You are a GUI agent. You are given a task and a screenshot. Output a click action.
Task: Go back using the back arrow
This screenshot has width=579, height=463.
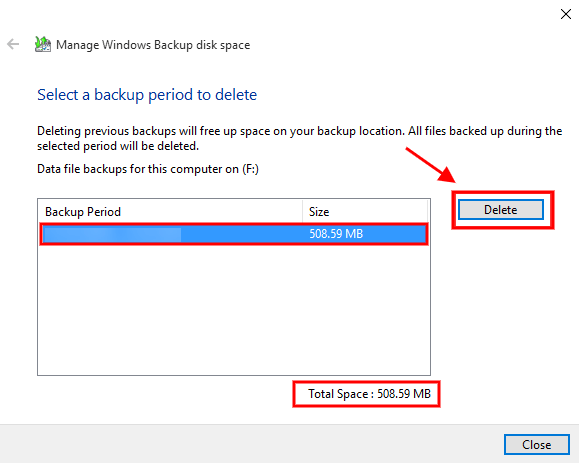click(x=13, y=44)
